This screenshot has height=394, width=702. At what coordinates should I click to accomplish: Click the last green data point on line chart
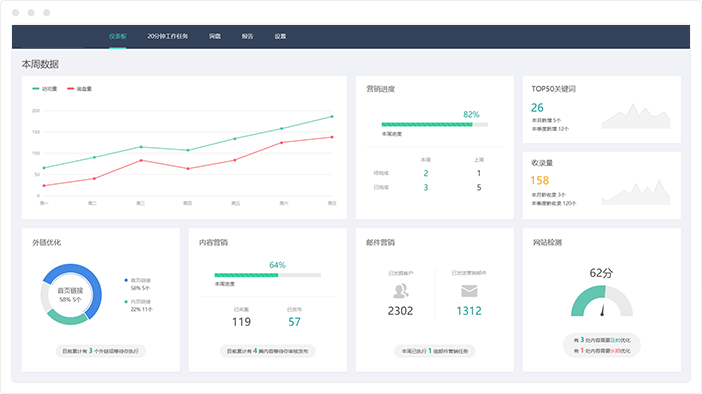coord(332,116)
